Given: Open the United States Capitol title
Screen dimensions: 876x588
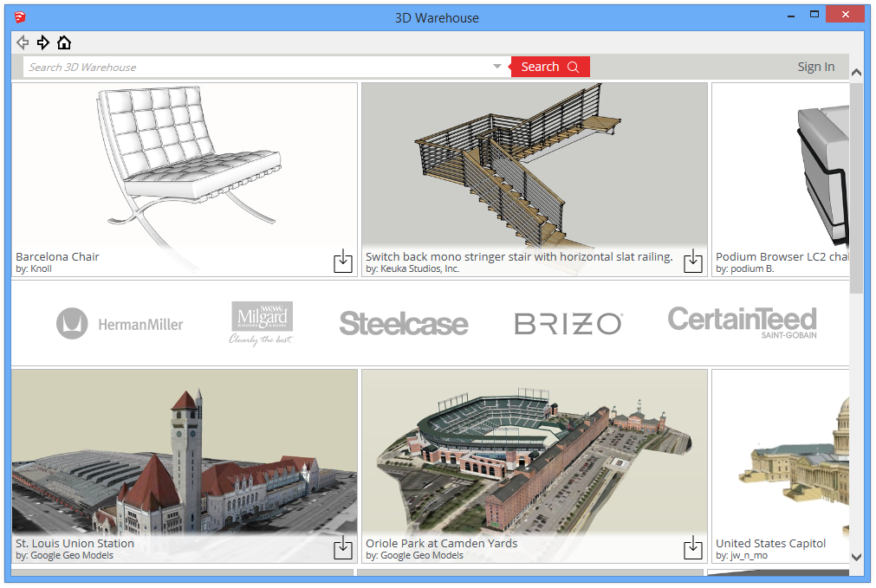Looking at the screenshot, I should click(x=770, y=543).
